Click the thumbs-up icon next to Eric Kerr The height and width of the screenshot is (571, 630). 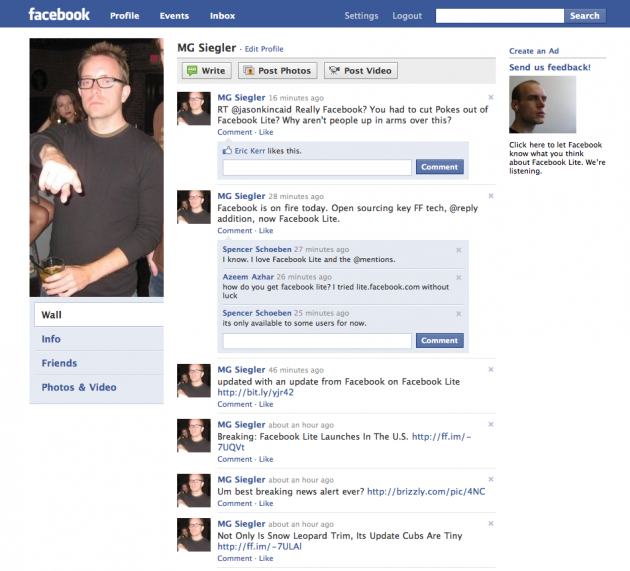pyautogui.click(x=227, y=150)
